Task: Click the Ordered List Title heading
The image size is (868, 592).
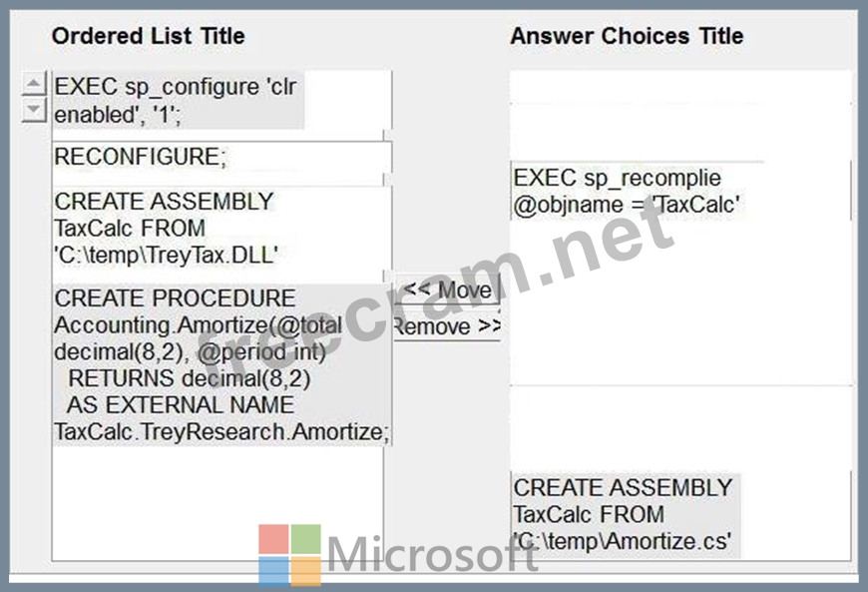Action: [x=149, y=36]
